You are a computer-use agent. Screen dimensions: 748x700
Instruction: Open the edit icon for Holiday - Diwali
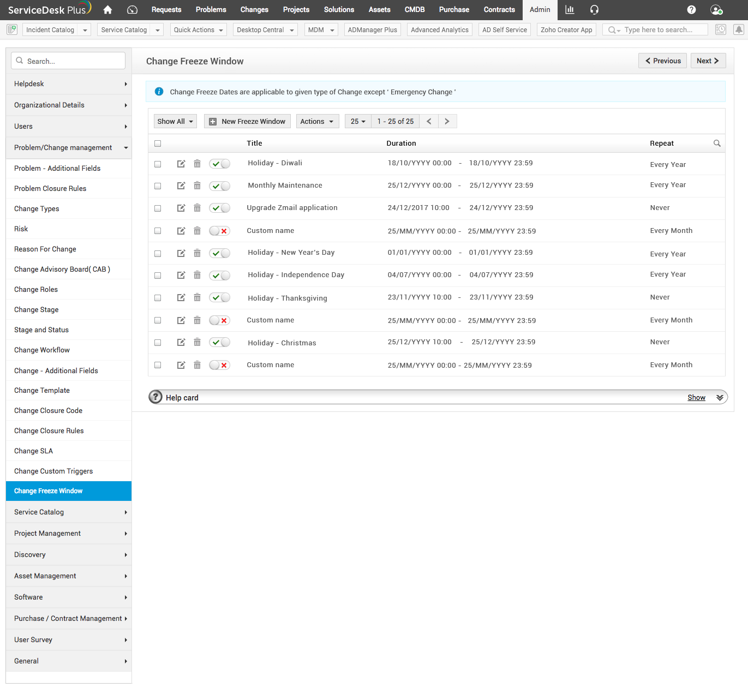tap(181, 163)
